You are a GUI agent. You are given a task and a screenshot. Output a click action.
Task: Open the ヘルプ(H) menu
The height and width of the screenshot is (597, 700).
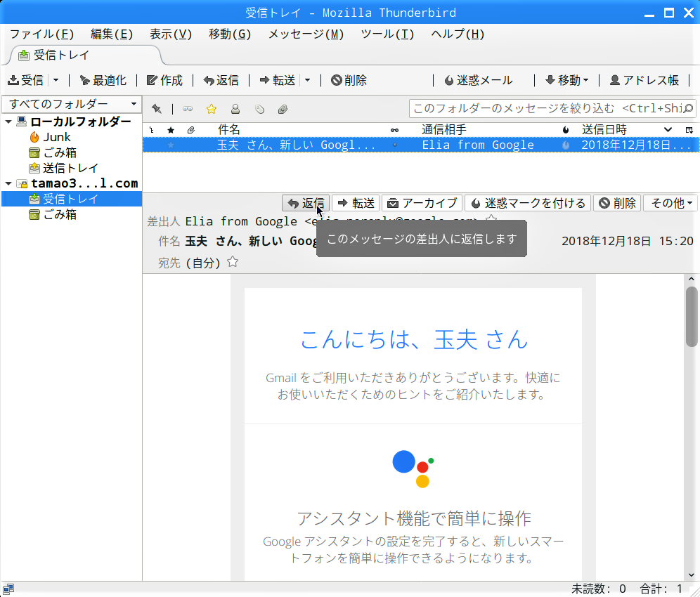458,34
